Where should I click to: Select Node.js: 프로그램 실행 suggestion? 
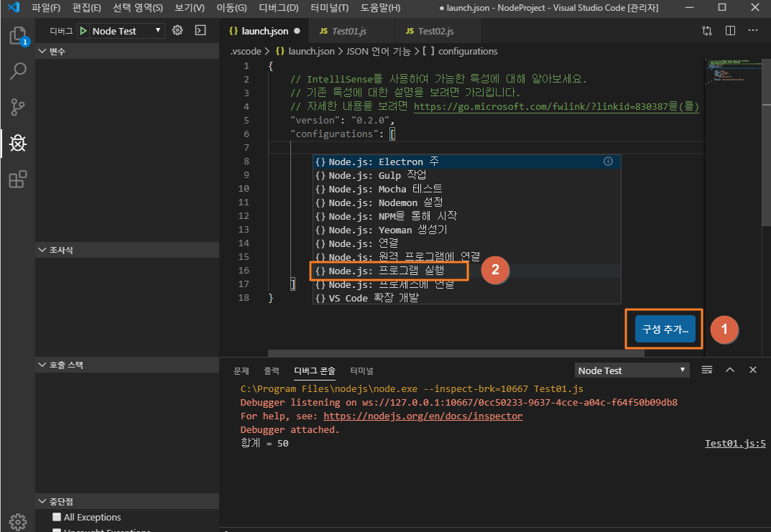pos(466,271)
